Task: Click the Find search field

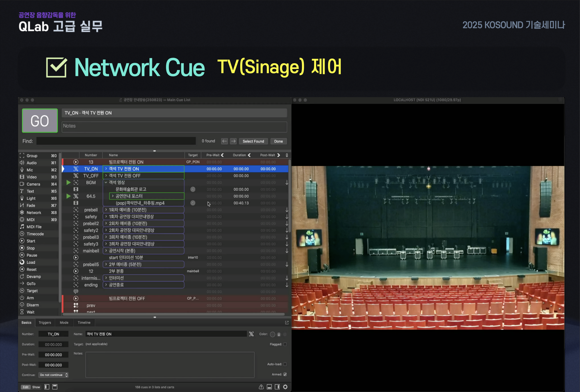Action: pyautogui.click(x=116, y=141)
